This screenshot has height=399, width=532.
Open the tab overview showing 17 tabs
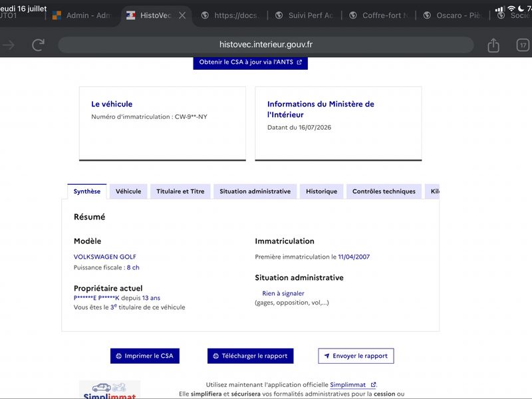point(523,45)
